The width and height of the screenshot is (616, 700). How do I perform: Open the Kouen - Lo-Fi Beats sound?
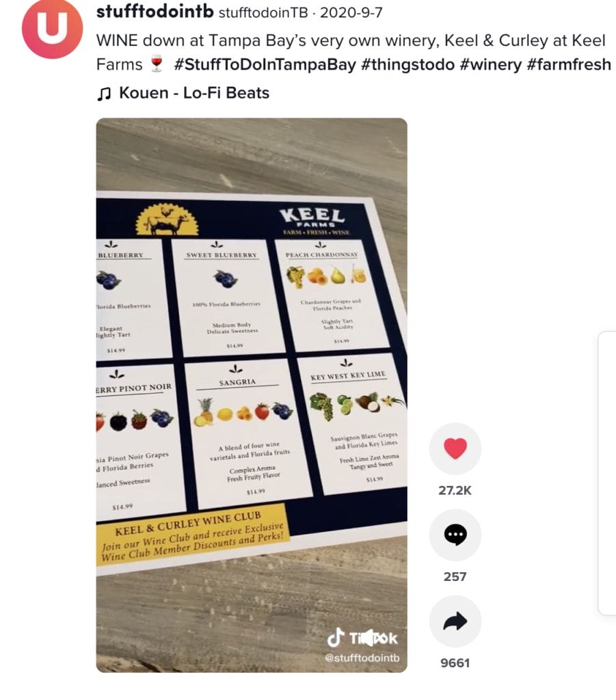tap(194, 93)
